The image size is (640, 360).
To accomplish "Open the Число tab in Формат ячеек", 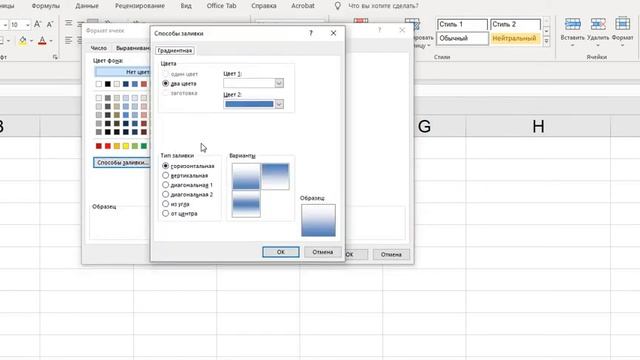I will pyautogui.click(x=98, y=48).
